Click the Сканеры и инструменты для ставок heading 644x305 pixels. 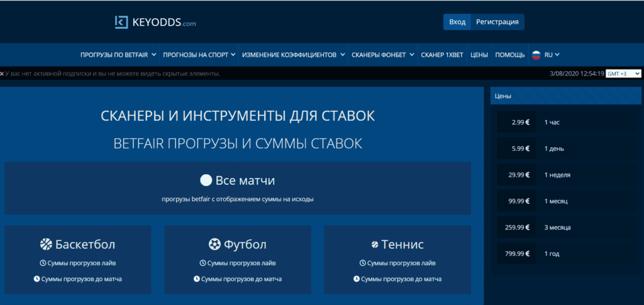[238, 116]
